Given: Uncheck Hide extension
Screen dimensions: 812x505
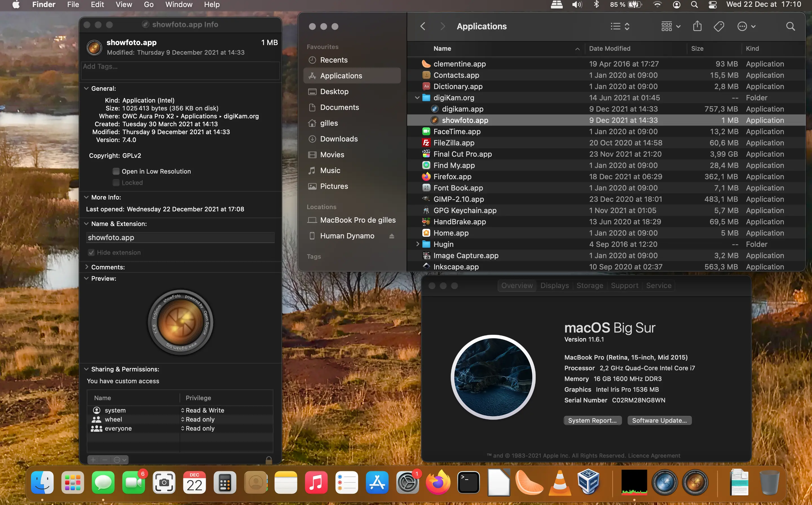Looking at the screenshot, I should [x=91, y=252].
